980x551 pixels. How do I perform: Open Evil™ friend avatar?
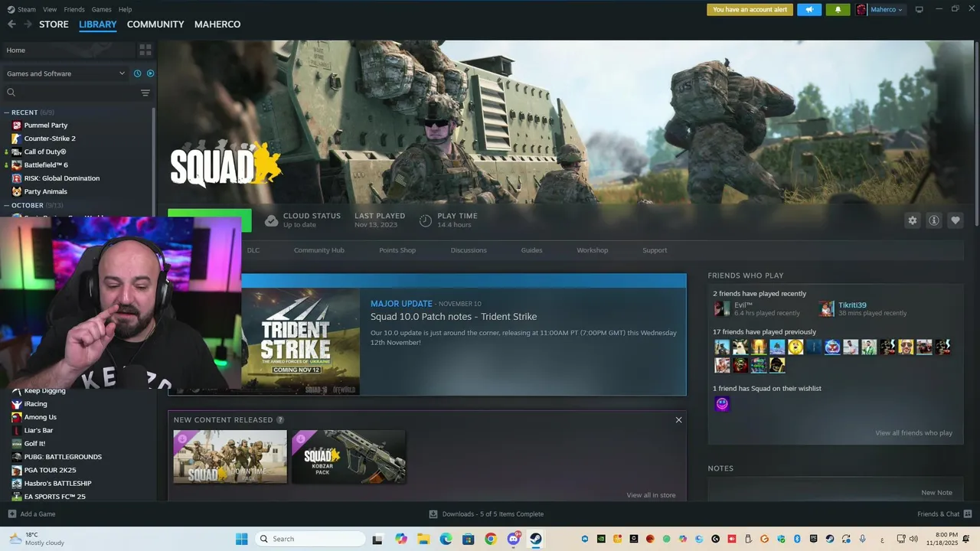721,309
